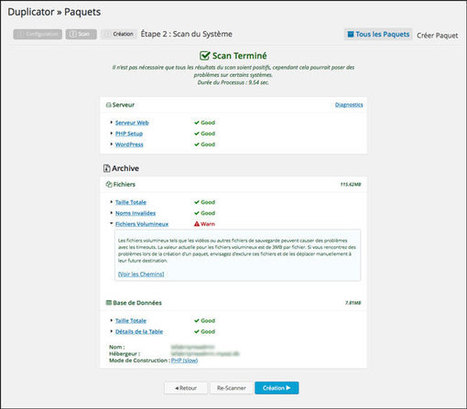Open the PHP (slow) build mode link

tap(184, 360)
